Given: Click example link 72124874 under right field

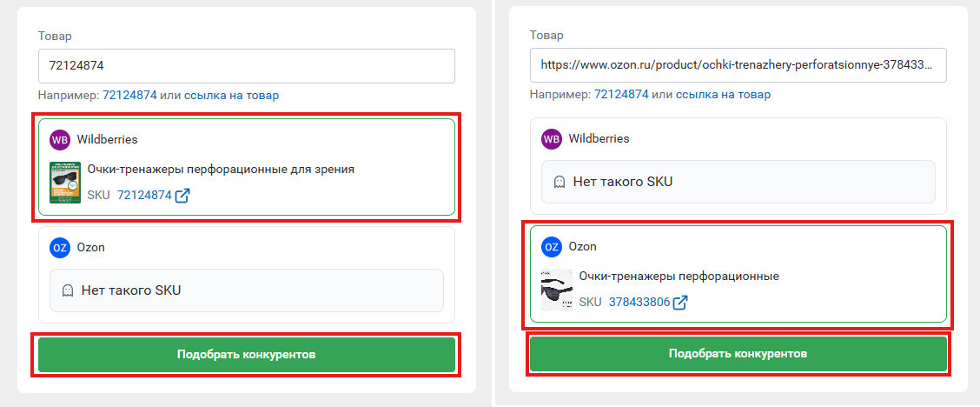Looking at the screenshot, I should [x=621, y=95].
